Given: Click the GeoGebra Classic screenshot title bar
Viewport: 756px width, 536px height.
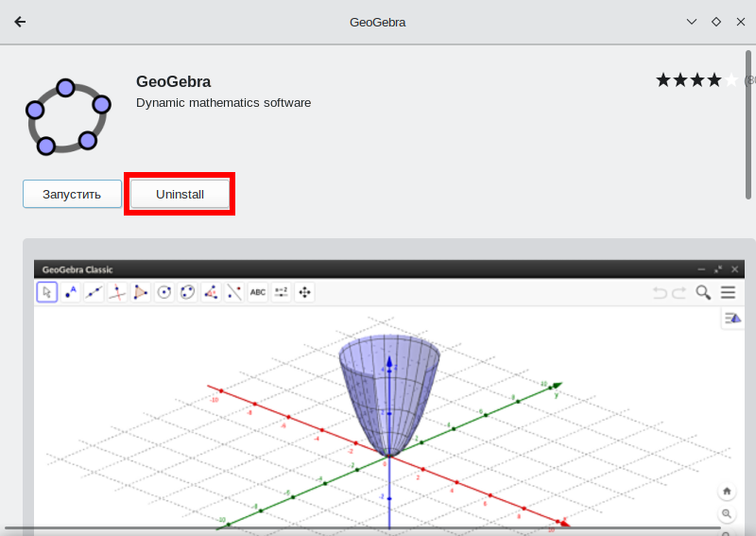Looking at the screenshot, I should 388,269.
